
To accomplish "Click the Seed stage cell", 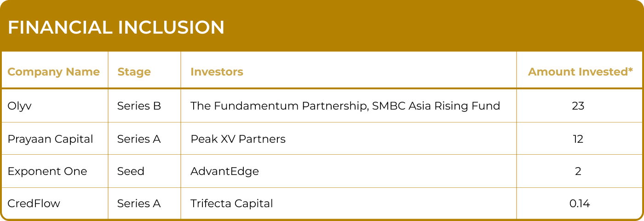I will point(131,171).
